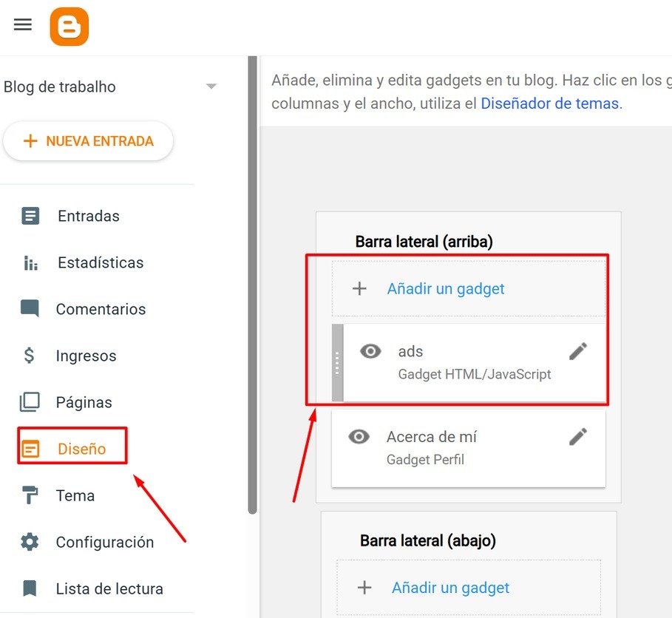Click the Ingresos dollar sign icon
The height and width of the screenshot is (618, 672).
click(x=29, y=356)
